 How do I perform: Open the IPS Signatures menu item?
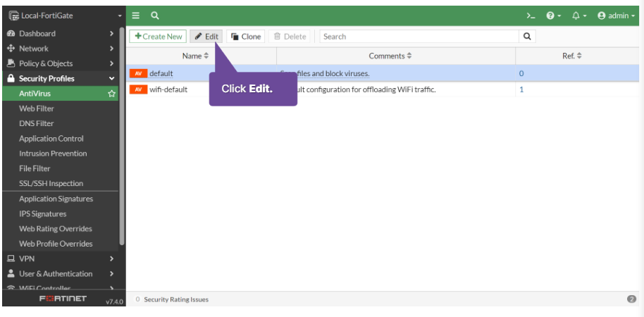[x=43, y=214]
